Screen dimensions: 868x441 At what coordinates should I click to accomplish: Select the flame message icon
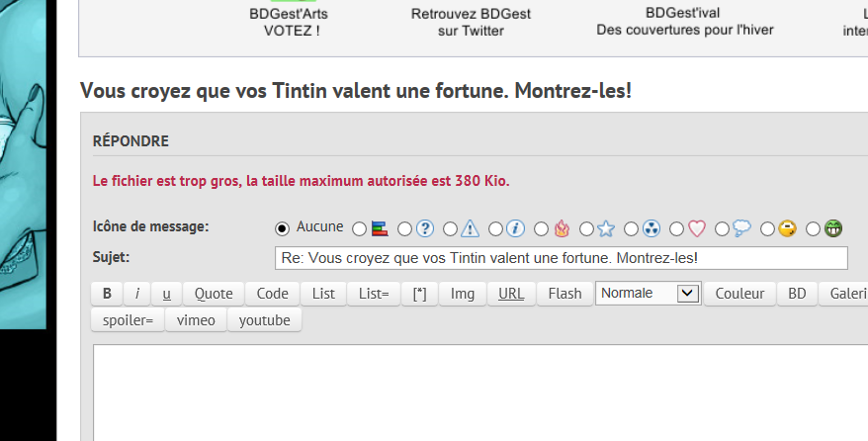(x=562, y=229)
